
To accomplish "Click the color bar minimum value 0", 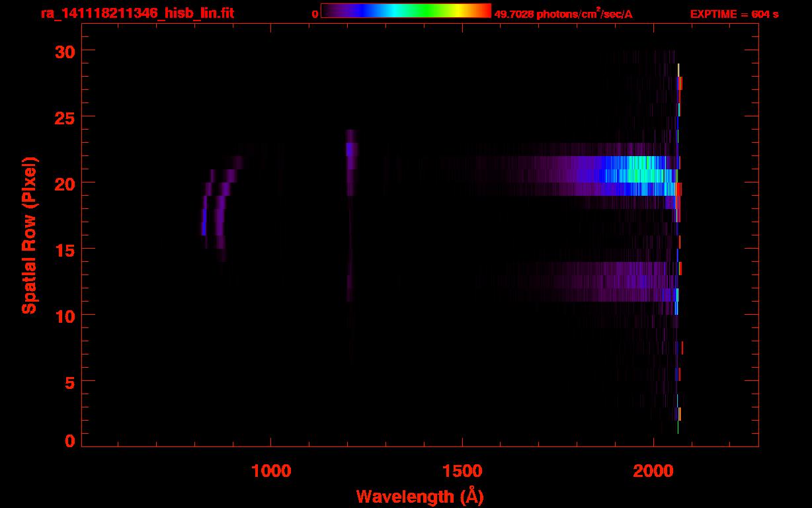I will point(315,14).
